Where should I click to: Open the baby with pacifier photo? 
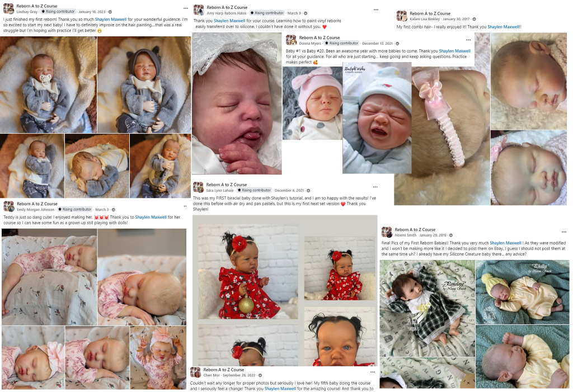pos(48,85)
